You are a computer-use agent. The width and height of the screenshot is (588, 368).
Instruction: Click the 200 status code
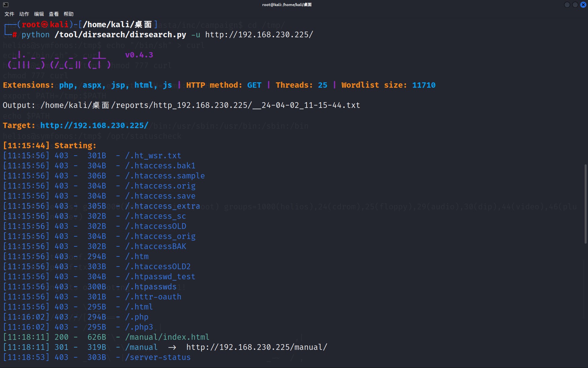[61, 337]
